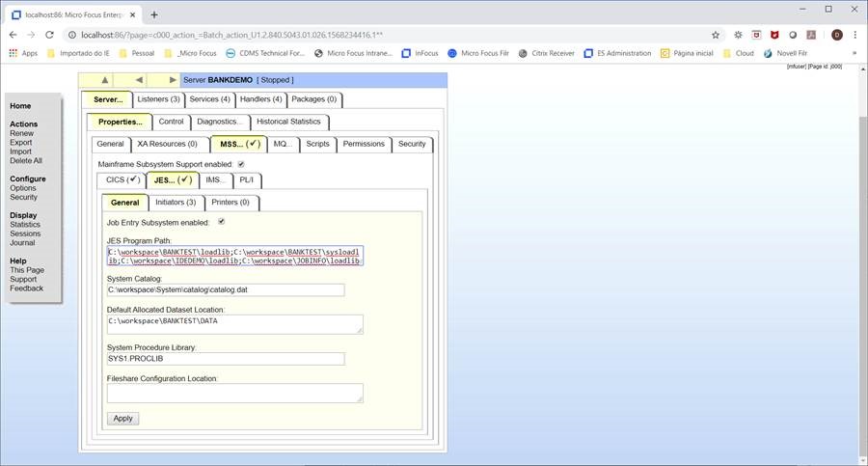
Task: Select the Scripts tab
Action: pyautogui.click(x=317, y=144)
